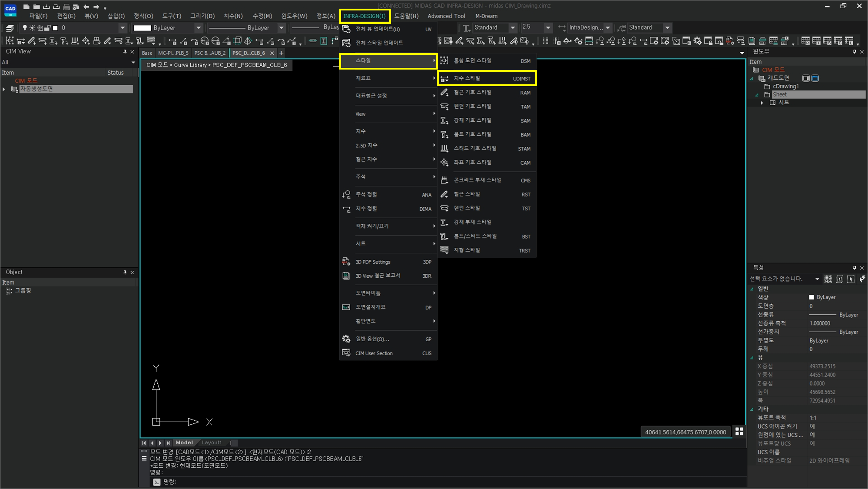The width and height of the screenshot is (868, 489).
Task: Click the CIM User Section icon
Action: 346,353
